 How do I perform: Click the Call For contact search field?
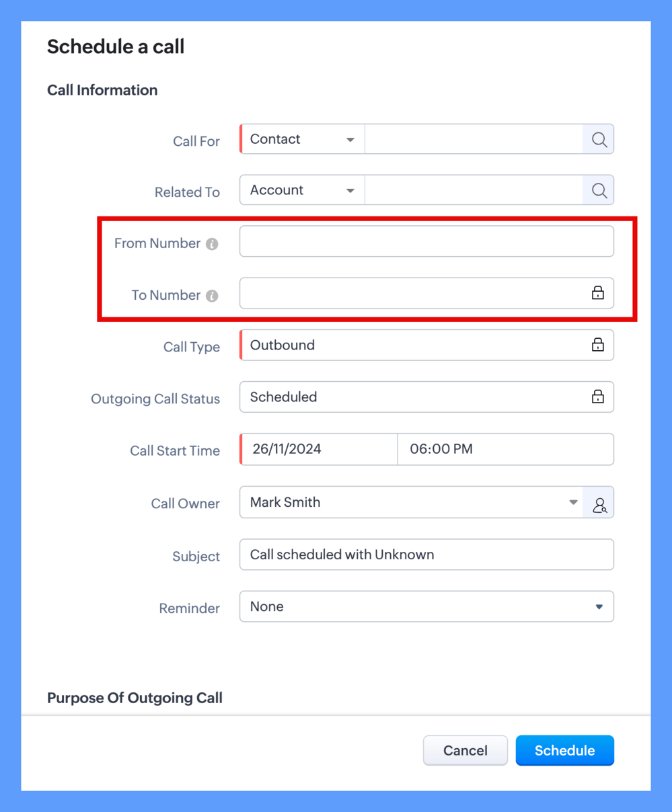pos(474,140)
